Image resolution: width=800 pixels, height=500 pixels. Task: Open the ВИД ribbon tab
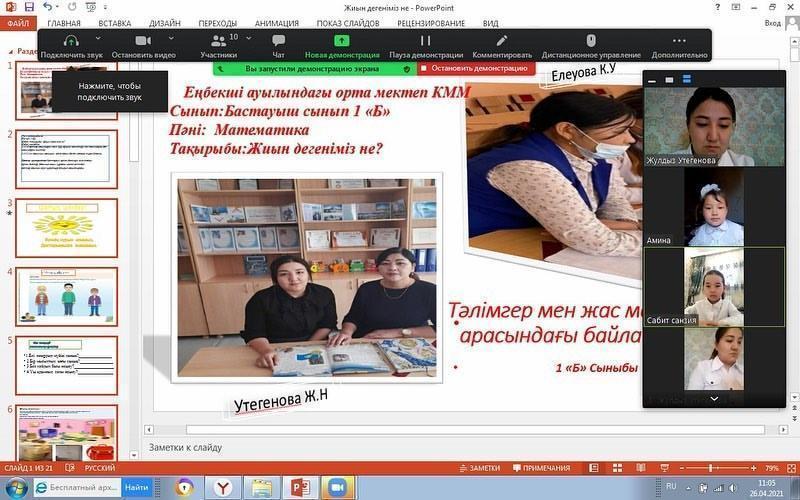[x=490, y=23]
